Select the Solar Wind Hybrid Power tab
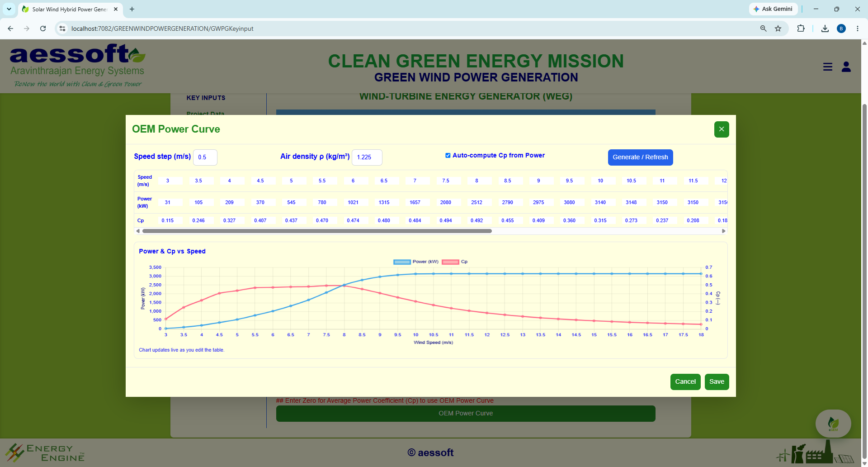The width and height of the screenshot is (868, 467). tap(70, 9)
